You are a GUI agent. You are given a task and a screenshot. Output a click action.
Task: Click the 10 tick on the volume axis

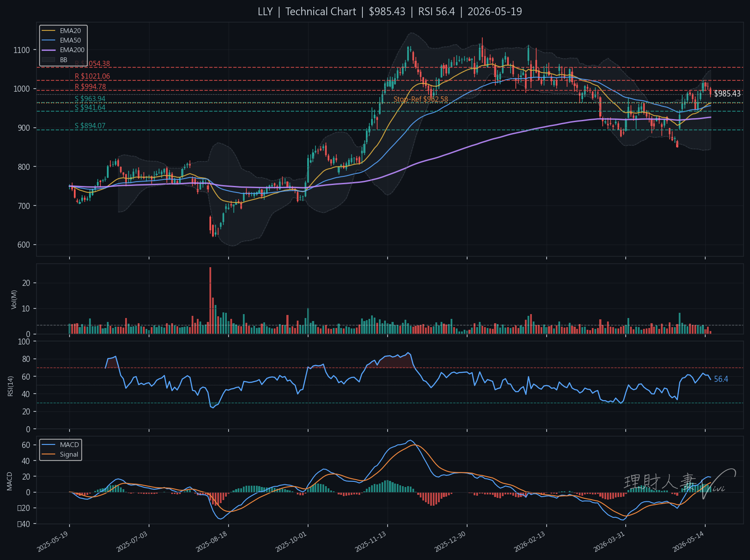click(x=26, y=309)
